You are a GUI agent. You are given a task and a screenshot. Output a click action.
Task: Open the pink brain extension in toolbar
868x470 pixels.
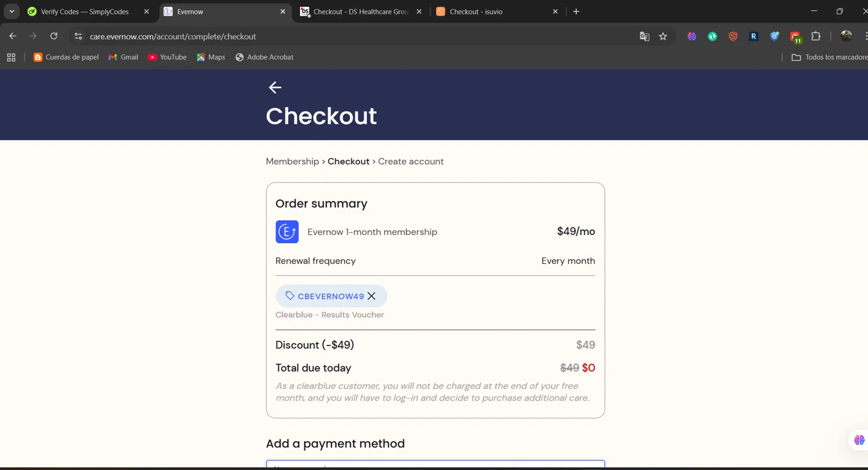tap(692, 36)
